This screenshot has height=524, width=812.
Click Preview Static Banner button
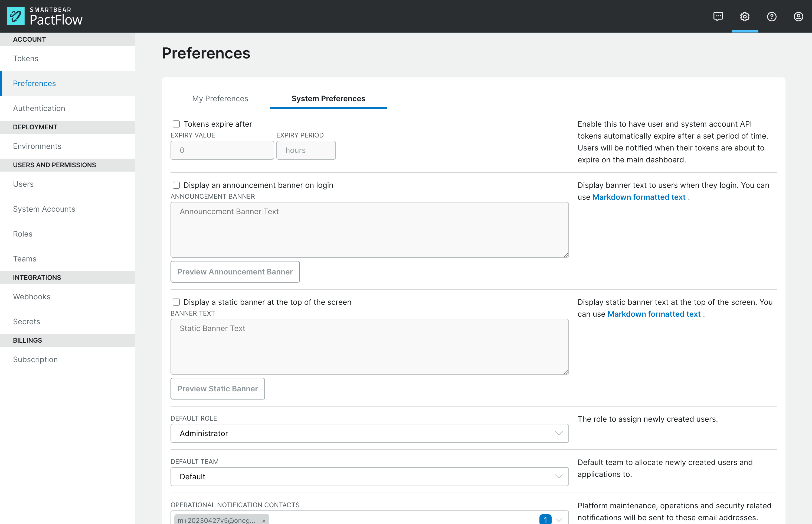(x=217, y=389)
